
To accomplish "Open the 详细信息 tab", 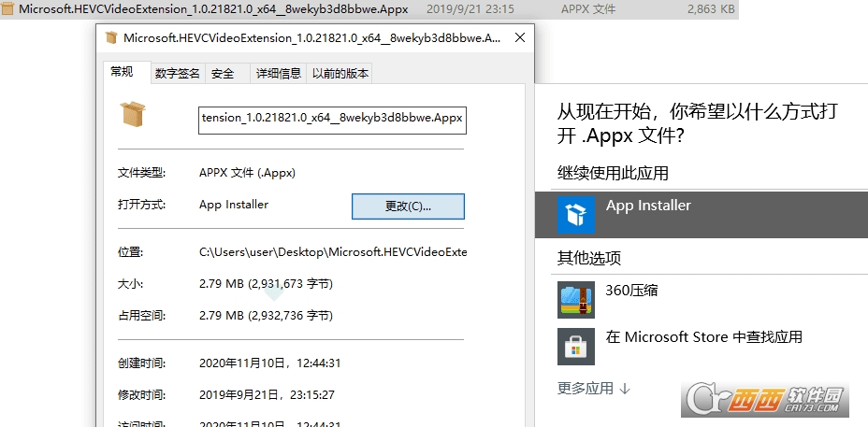I will 279,74.
